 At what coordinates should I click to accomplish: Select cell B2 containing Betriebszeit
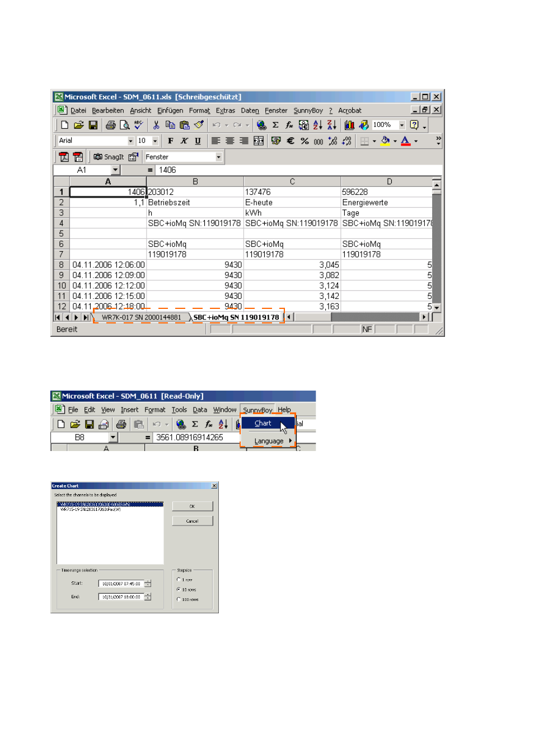195,203
